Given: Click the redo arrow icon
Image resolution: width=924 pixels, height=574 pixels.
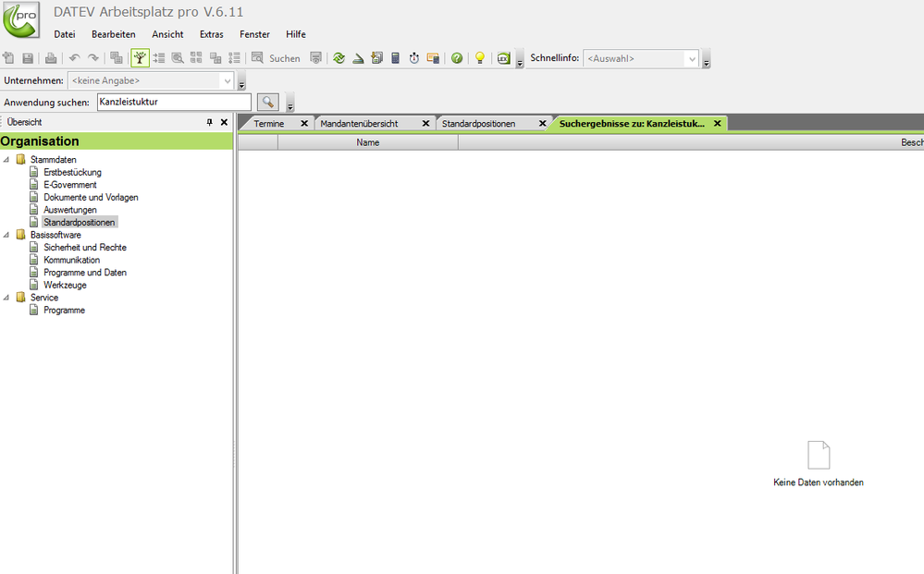Looking at the screenshot, I should 93,57.
